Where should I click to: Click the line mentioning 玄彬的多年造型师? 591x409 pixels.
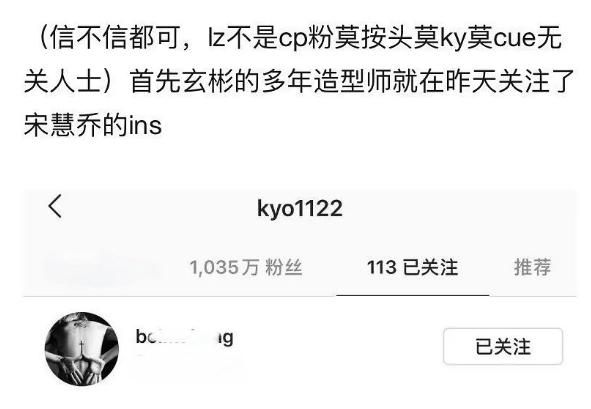coord(299,82)
